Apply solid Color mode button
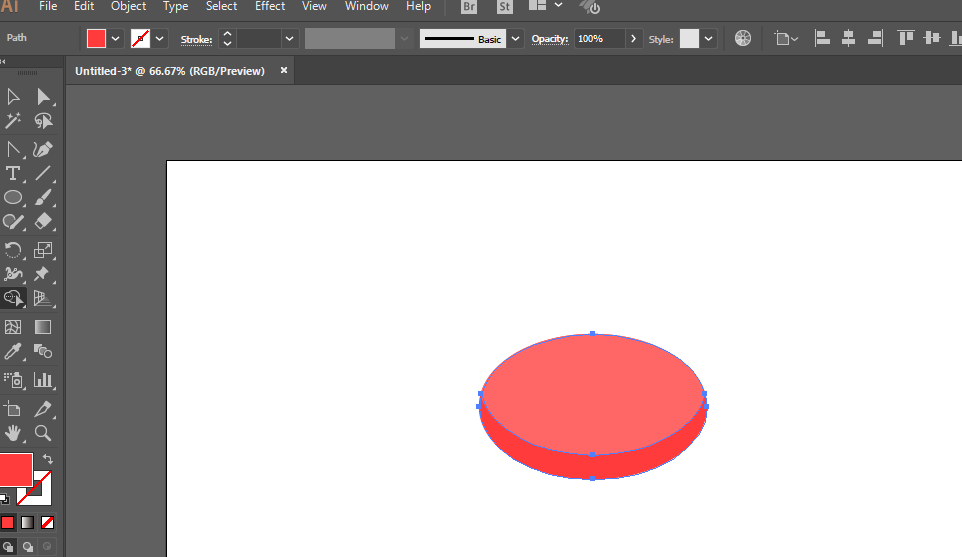962x557 pixels. pos(7,523)
